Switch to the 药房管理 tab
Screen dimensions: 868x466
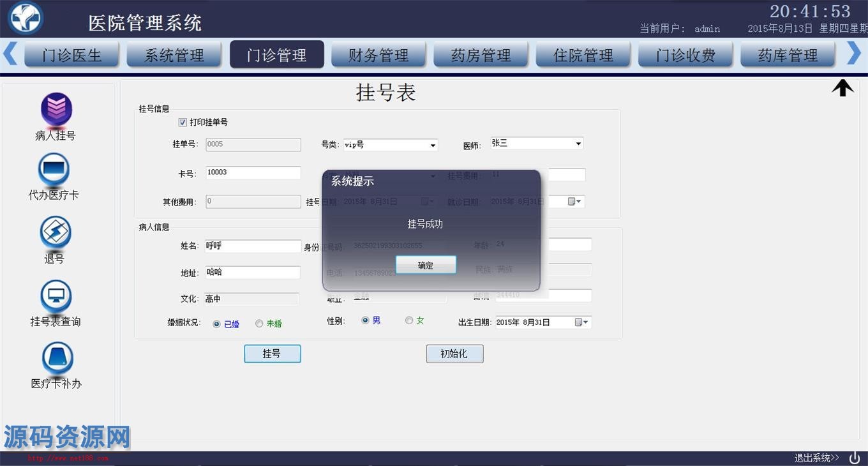coord(481,55)
